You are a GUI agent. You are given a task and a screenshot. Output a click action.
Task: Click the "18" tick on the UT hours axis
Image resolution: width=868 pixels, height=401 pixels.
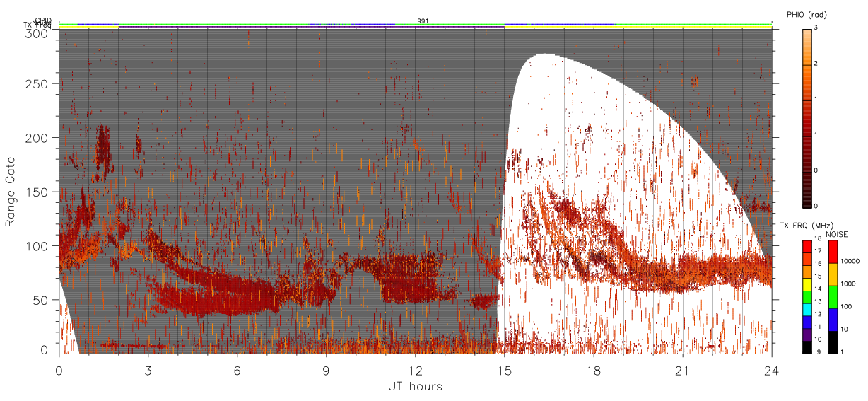[593, 369]
